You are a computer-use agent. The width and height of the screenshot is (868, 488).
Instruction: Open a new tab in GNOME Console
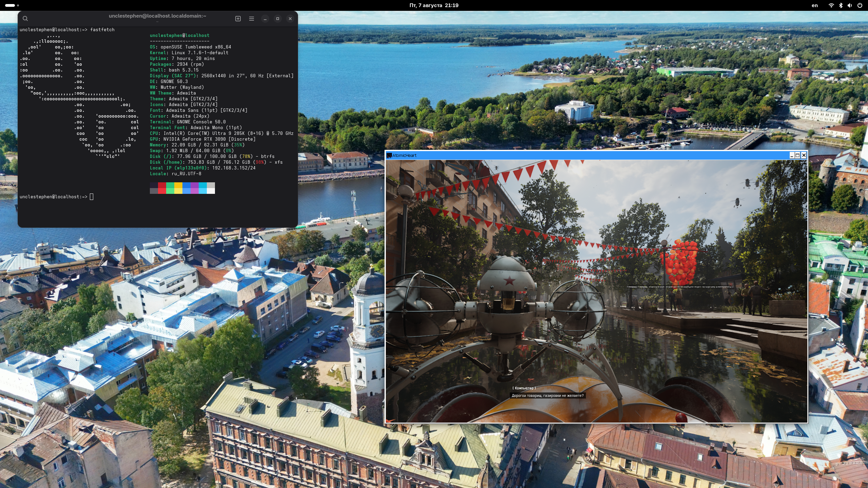click(x=238, y=19)
